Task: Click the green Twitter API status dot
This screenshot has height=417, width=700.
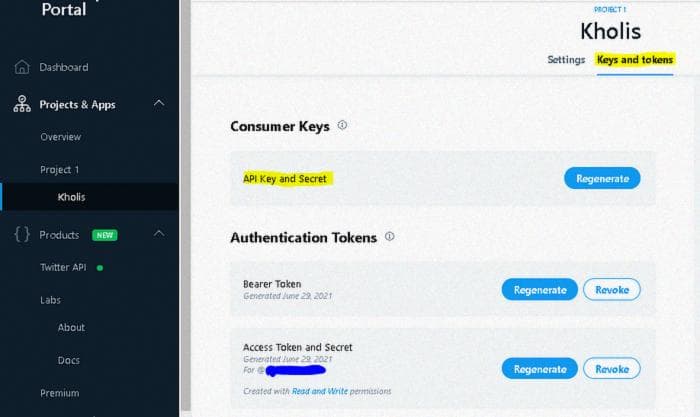Action: pos(100,268)
